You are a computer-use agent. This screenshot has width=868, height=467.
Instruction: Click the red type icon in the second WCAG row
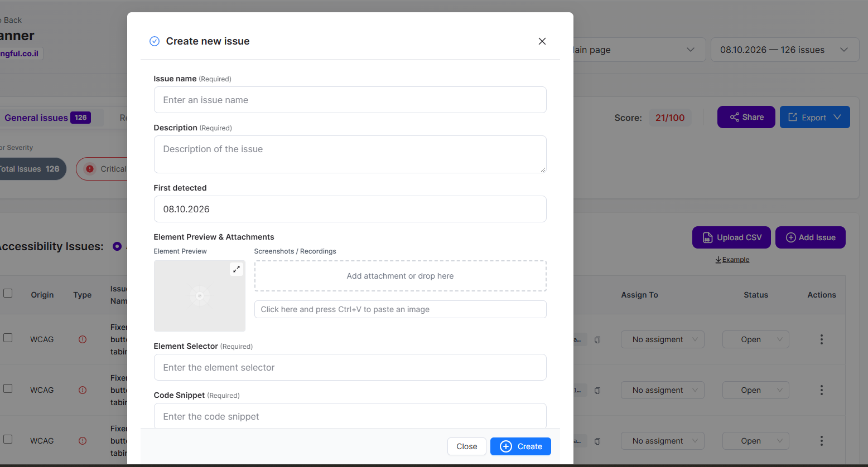83,390
